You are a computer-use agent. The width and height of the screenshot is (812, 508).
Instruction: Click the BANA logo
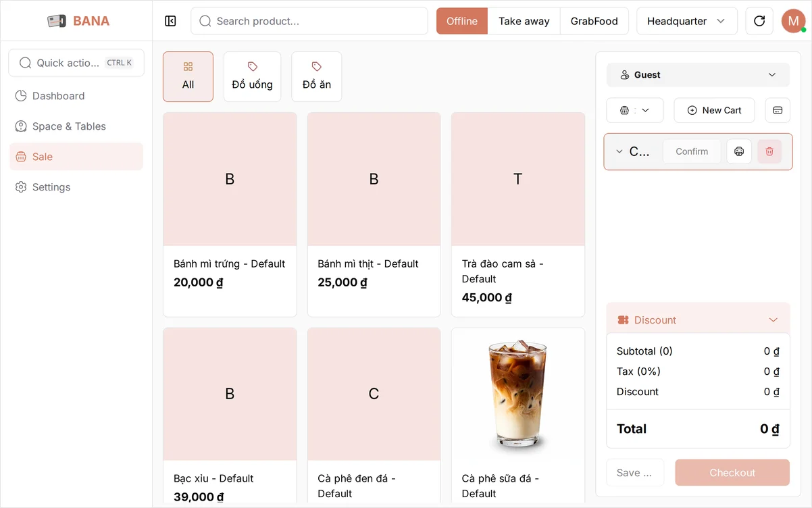tap(78, 21)
